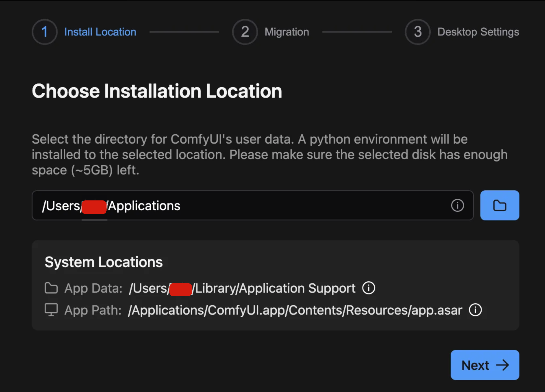The height and width of the screenshot is (392, 545).
Task: Click the App Path value text
Action: coord(295,310)
